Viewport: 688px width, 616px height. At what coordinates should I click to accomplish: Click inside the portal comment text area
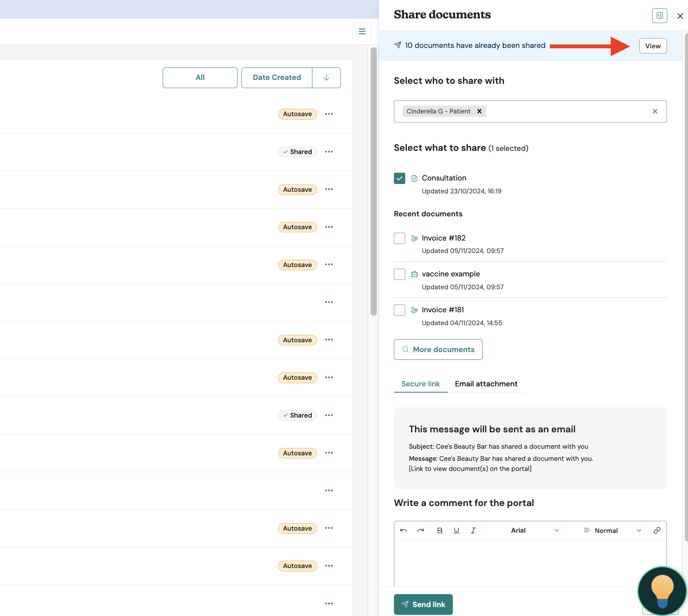coord(530,563)
